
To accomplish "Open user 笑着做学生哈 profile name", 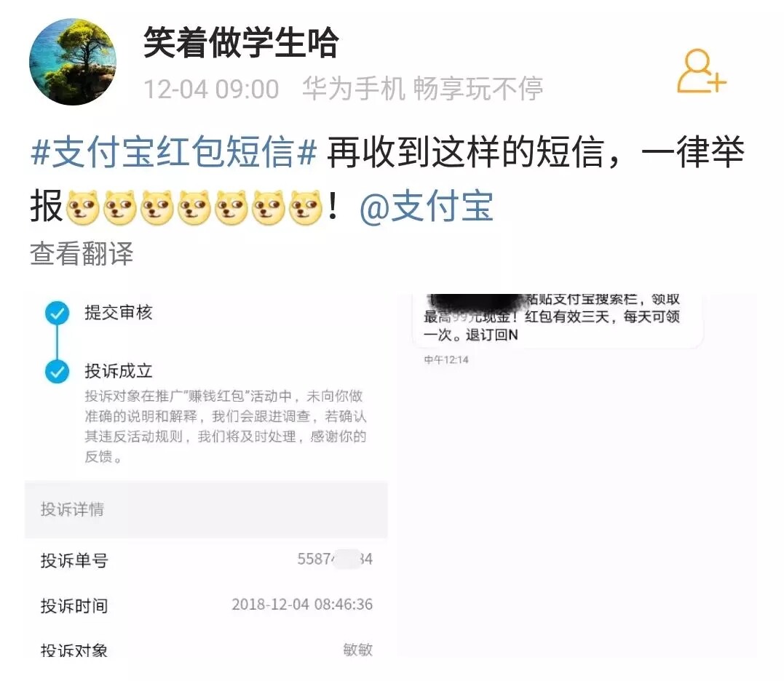I will (241, 43).
